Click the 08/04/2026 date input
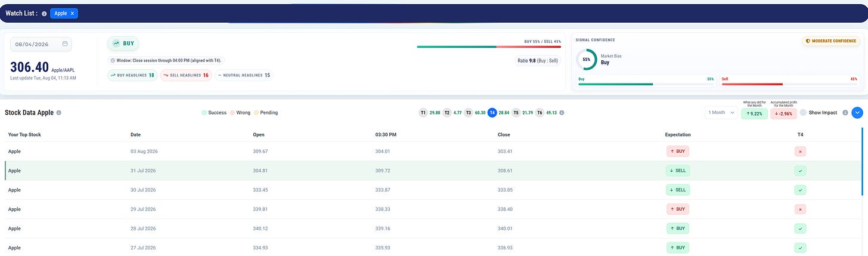This screenshot has width=868, height=256. click(41, 44)
